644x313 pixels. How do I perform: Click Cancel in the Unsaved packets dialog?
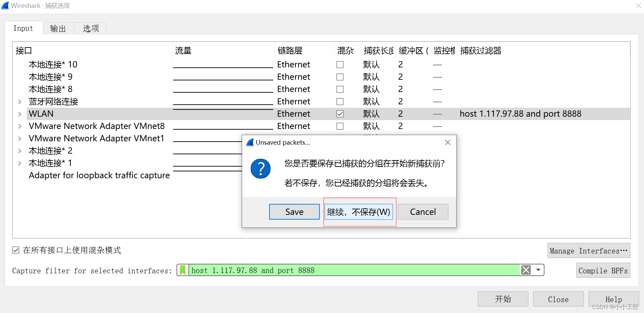pos(423,212)
